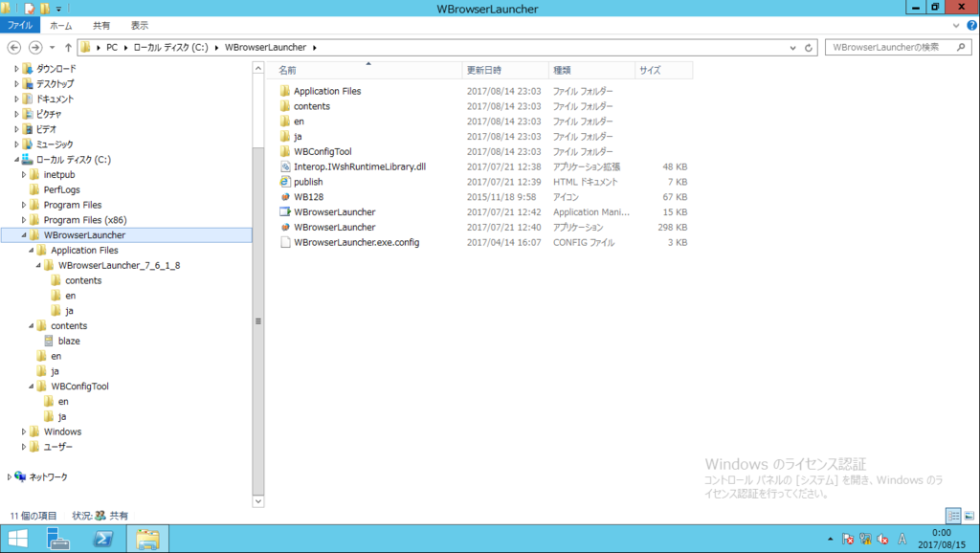This screenshot has height=553, width=980.
Task: Click the Action Center flag tray icon
Action: [848, 539]
